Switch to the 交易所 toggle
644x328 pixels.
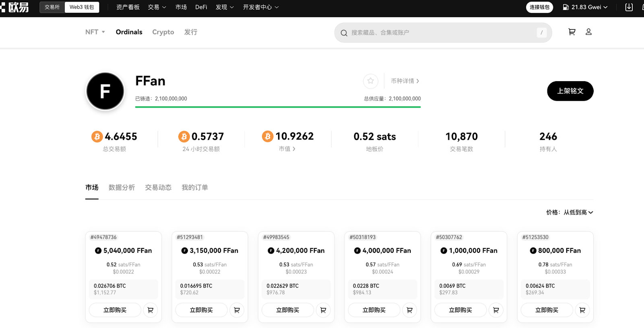click(x=52, y=7)
